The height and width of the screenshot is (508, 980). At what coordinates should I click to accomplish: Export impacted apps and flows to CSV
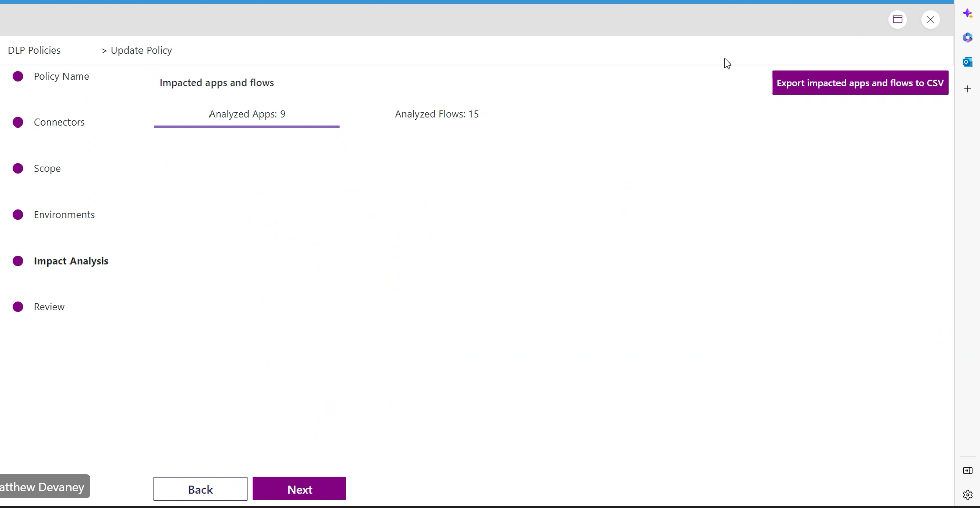pos(860,82)
